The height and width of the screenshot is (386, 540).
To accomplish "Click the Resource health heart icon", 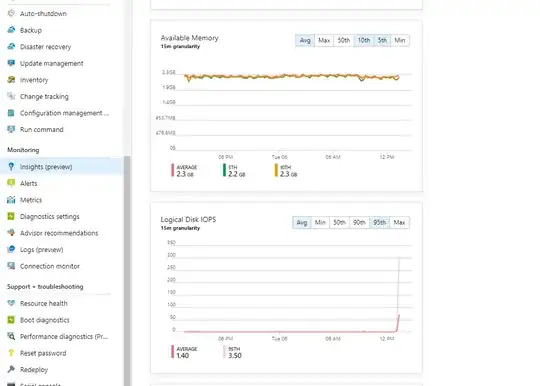I will [x=11, y=303].
